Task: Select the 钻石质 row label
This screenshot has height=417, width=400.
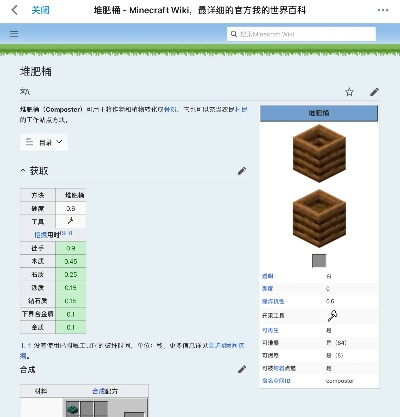Action: pyautogui.click(x=38, y=301)
